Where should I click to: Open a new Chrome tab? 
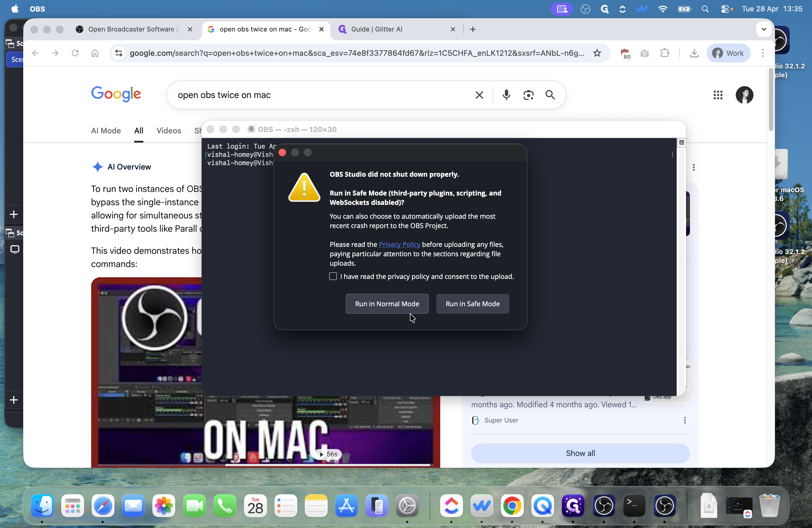click(x=473, y=29)
